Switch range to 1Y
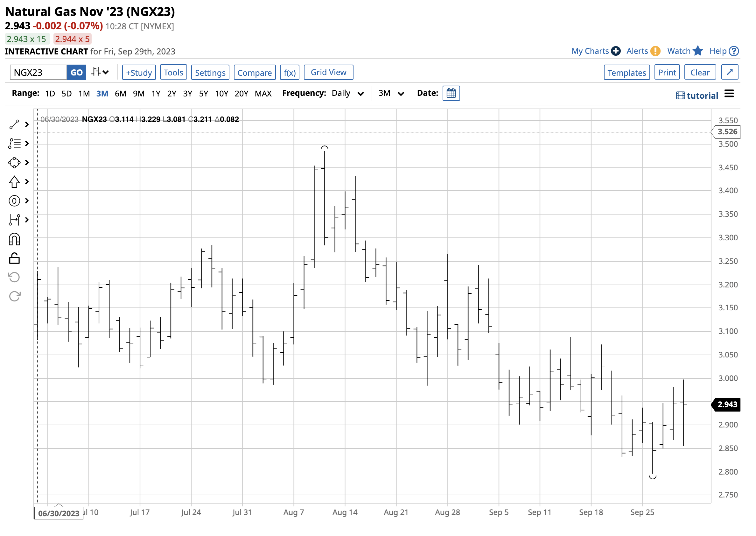The image size is (756, 536). (x=156, y=93)
